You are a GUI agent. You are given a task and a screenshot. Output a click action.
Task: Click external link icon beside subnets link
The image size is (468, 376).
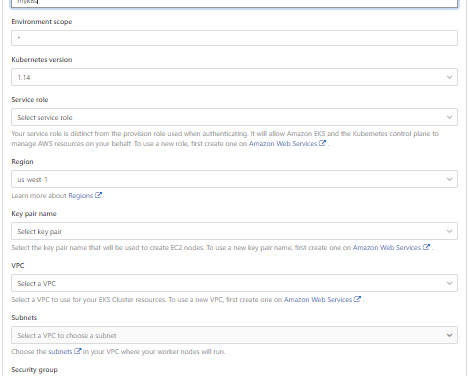77,351
